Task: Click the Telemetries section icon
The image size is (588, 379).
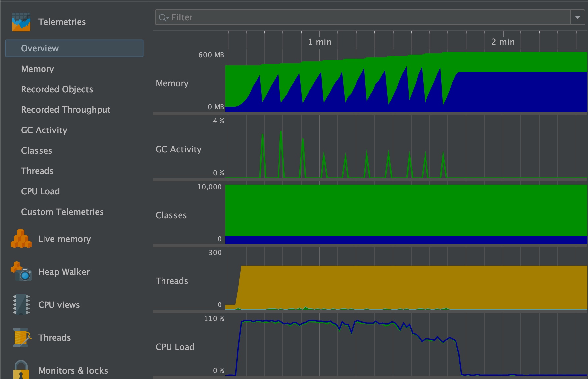Action: tap(21, 22)
